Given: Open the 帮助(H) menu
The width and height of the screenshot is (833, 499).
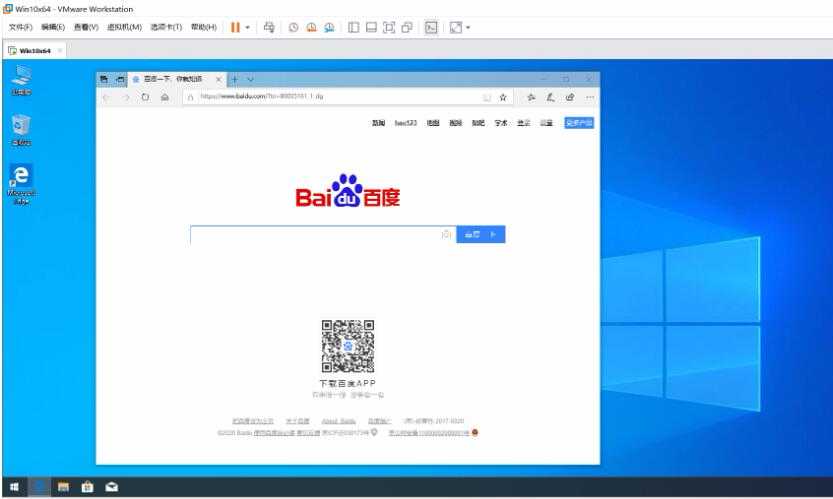Looking at the screenshot, I should tap(204, 27).
